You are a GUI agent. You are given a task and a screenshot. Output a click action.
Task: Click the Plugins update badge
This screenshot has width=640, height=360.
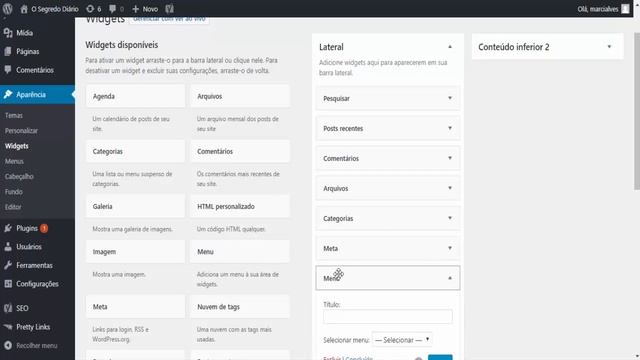pos(44,229)
